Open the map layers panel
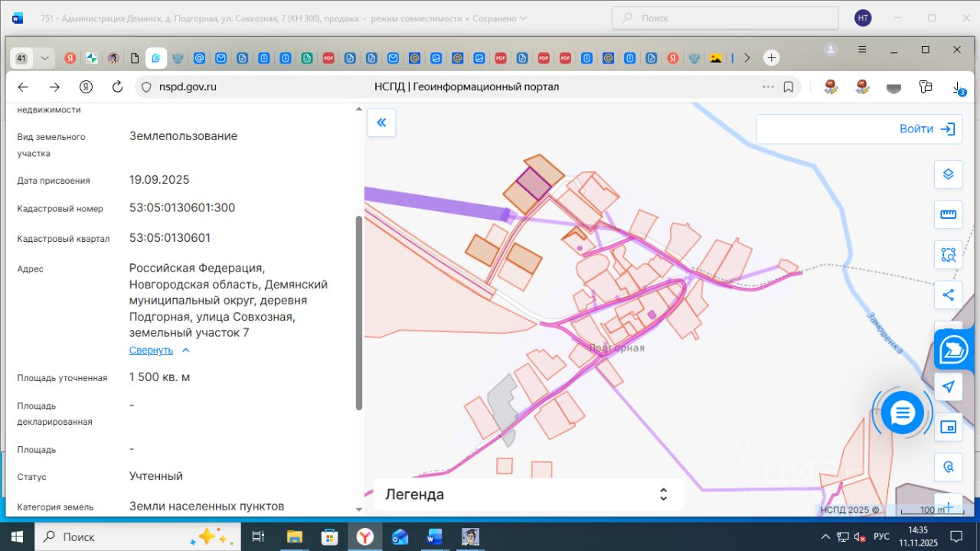The width and height of the screenshot is (980, 551). pyautogui.click(x=948, y=174)
